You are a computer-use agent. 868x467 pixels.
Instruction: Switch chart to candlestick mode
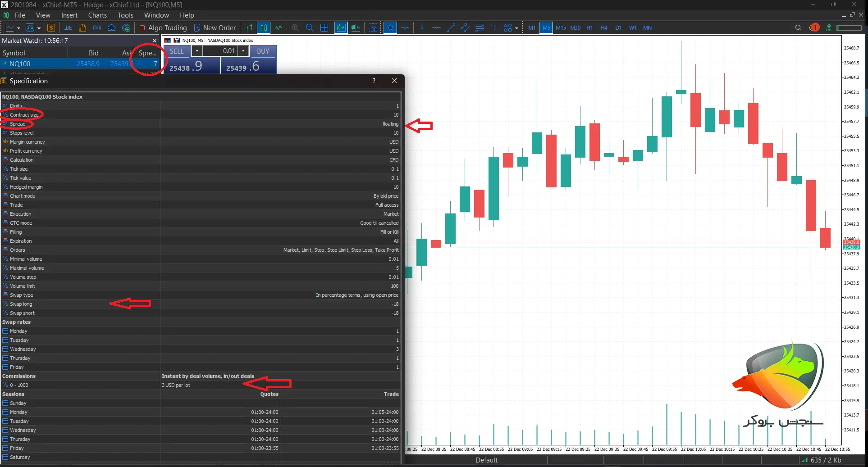pos(264,28)
